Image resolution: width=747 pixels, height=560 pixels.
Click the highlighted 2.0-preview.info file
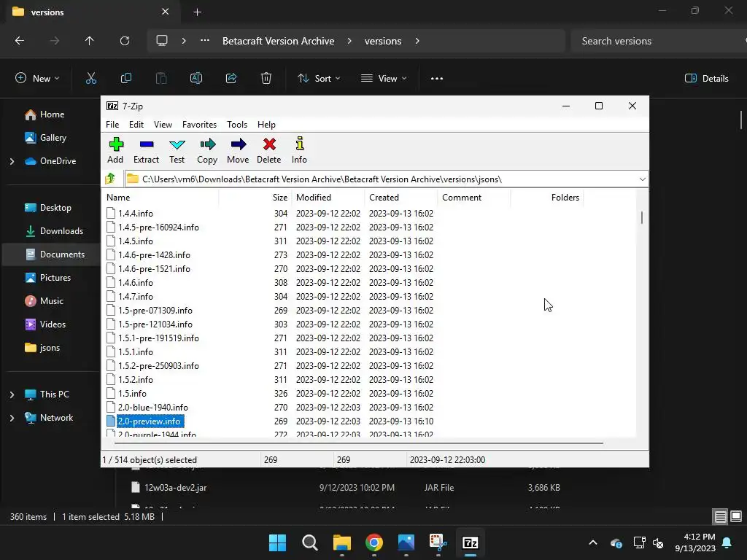click(x=149, y=421)
